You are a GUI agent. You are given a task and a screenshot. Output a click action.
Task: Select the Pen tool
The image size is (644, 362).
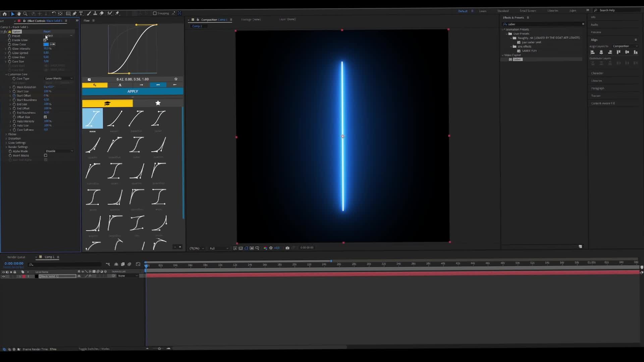(75, 14)
